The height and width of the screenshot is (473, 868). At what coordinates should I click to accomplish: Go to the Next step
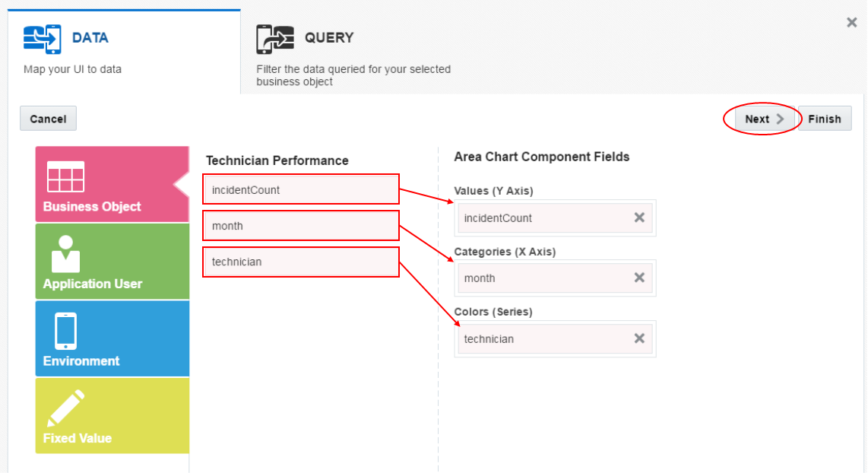point(763,119)
